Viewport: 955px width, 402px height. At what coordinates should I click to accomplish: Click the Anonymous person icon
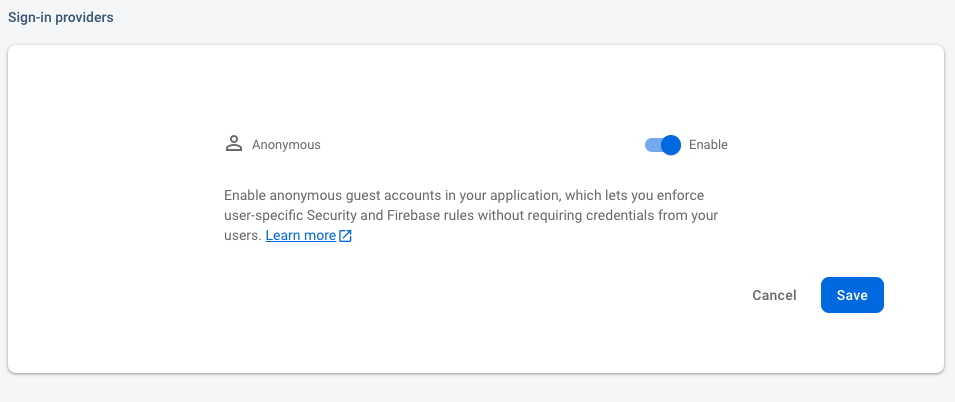pyautogui.click(x=234, y=144)
